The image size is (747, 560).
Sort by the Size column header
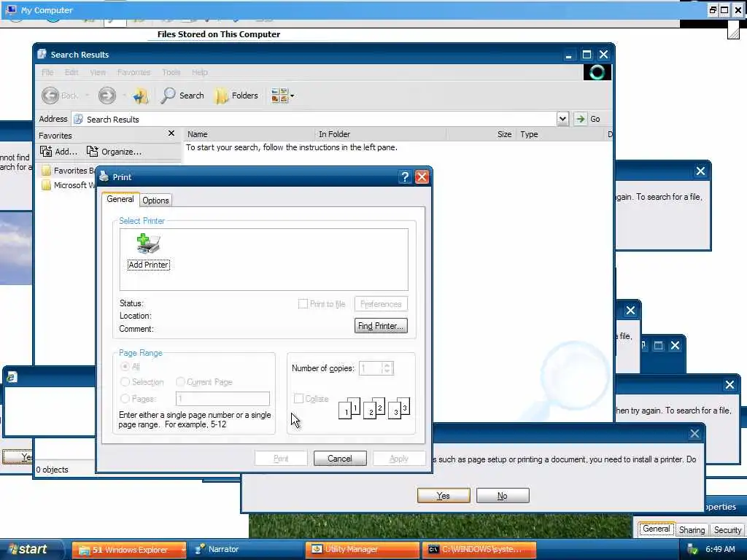[x=481, y=134]
